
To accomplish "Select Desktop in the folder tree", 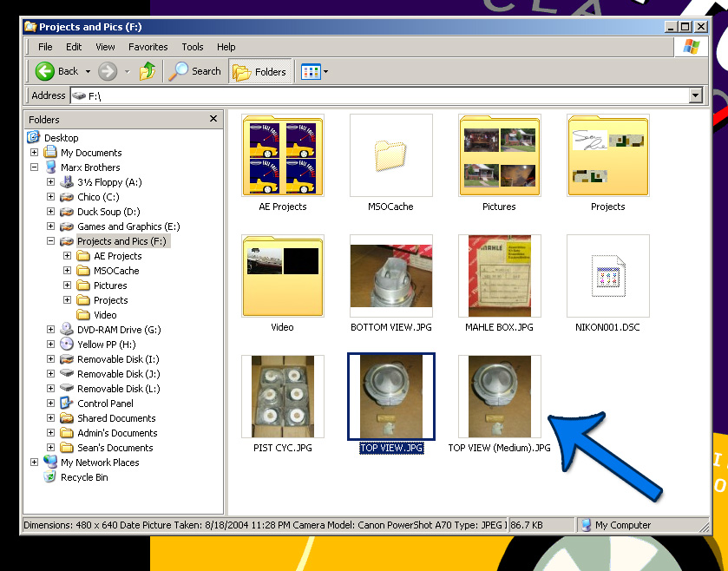I will tap(62, 138).
